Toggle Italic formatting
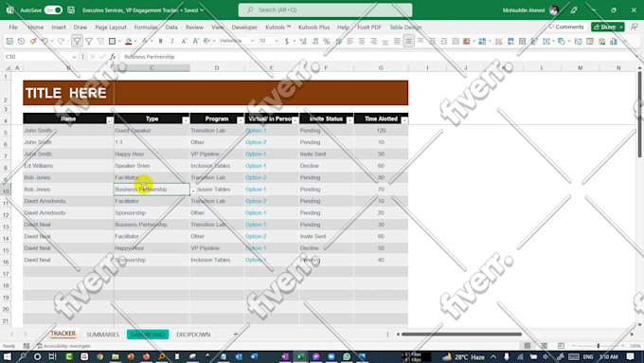This screenshot has height=363, width=644. coord(172,41)
